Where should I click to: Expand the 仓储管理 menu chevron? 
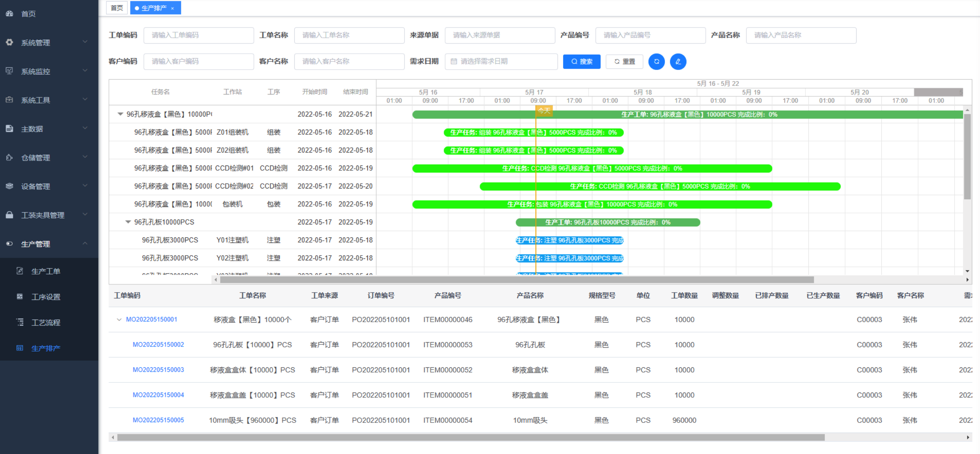pos(85,157)
